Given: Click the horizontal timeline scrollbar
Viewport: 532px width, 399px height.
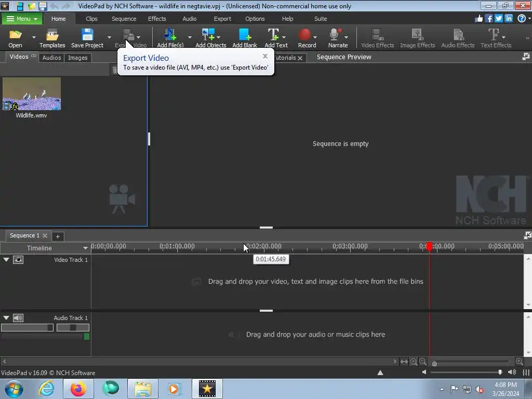Looking at the screenshot, I should pos(199,362).
